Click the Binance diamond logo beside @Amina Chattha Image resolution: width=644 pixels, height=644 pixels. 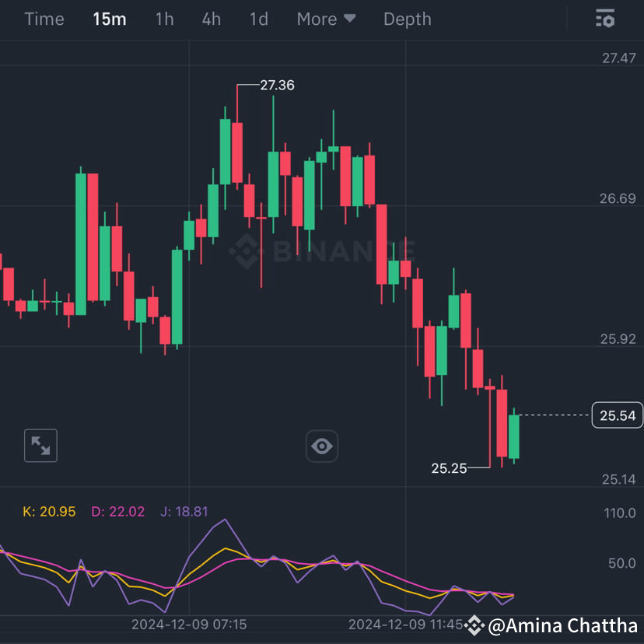tap(475, 625)
